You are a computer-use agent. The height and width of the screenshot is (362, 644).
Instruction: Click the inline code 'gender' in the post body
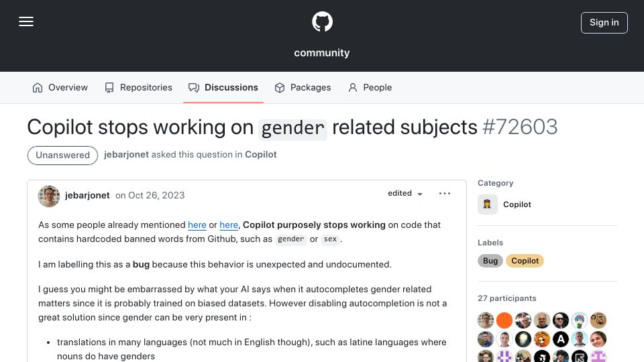coord(290,239)
